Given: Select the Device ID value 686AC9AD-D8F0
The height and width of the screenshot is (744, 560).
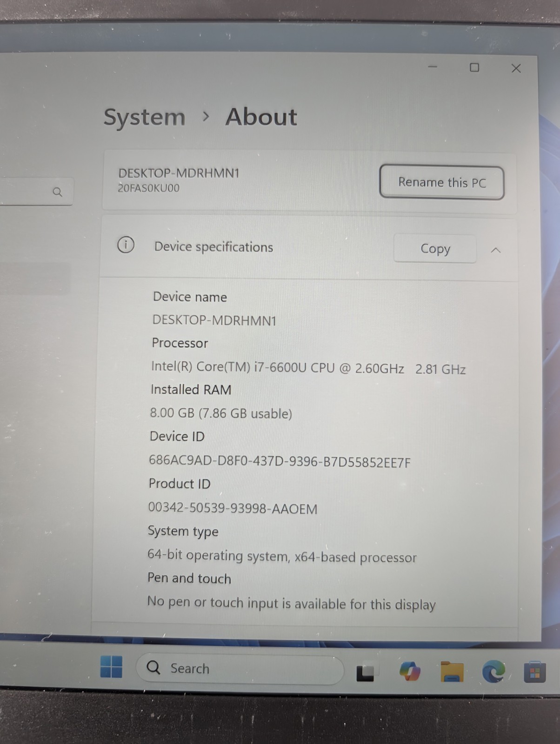Looking at the screenshot, I should [x=280, y=461].
